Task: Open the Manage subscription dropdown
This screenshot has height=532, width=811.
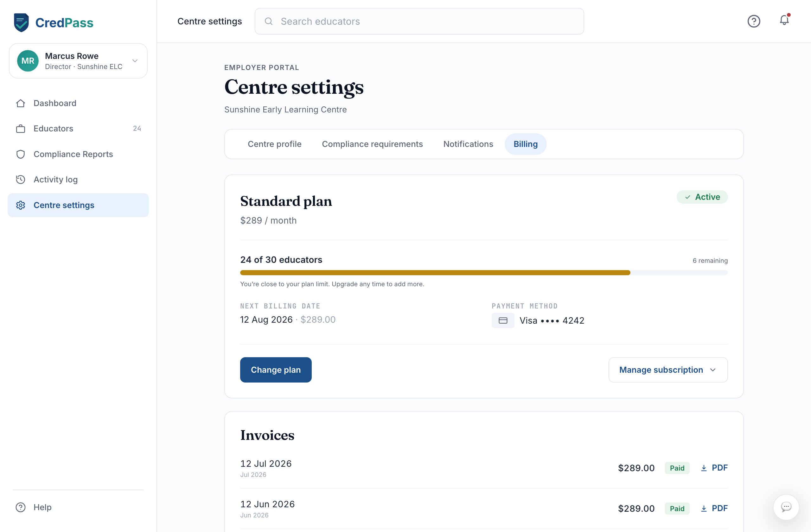Action: point(668,370)
